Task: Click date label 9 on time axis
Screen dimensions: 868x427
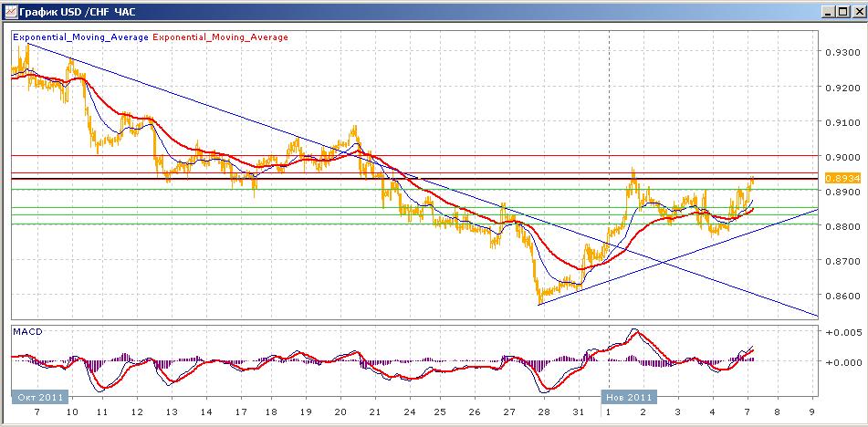Action: coord(812,412)
